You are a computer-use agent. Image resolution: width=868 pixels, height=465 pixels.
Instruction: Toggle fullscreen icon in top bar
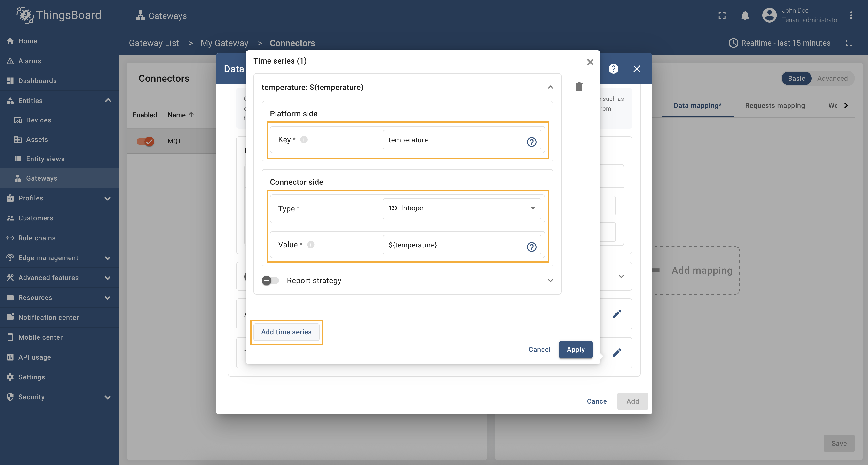[722, 16]
